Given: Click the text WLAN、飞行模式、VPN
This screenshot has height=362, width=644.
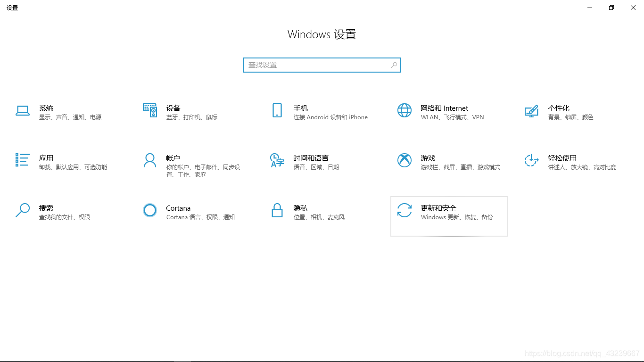Looking at the screenshot, I should point(453,117).
